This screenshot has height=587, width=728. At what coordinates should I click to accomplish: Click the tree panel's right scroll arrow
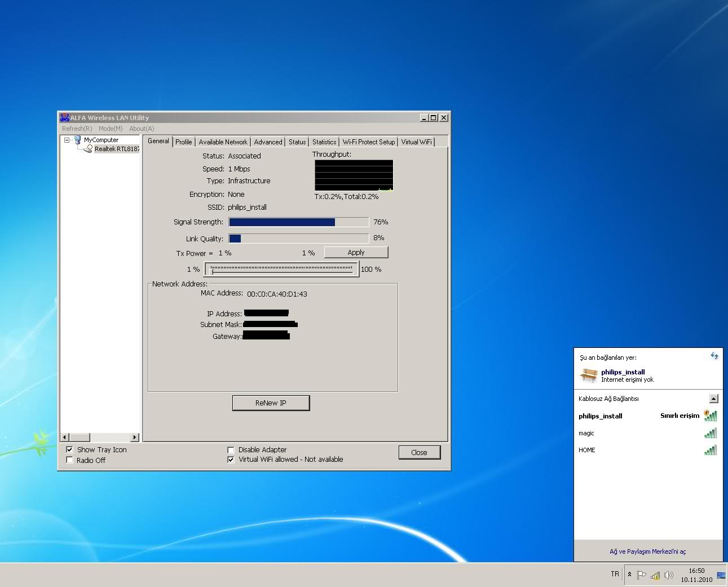[x=134, y=437]
